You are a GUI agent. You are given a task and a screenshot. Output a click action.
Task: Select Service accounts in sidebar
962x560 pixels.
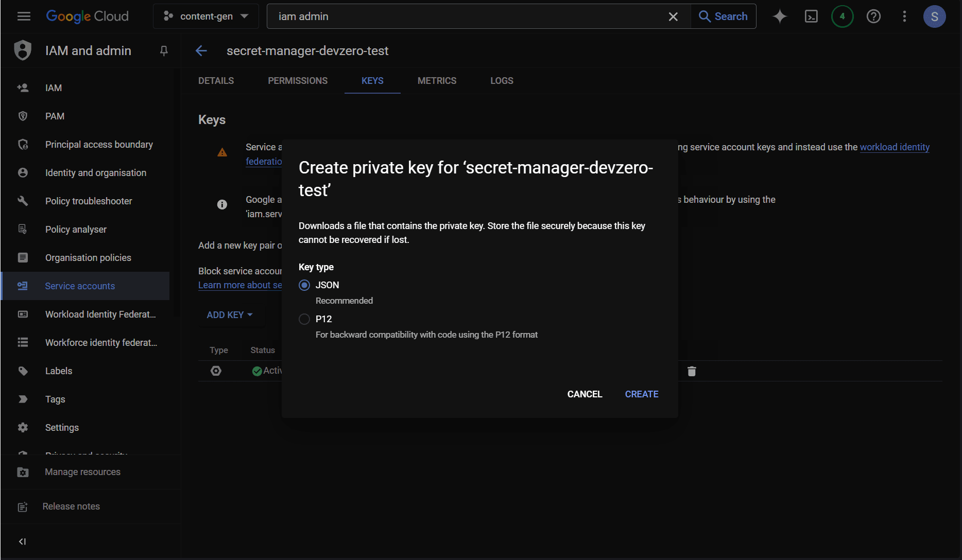(85, 286)
